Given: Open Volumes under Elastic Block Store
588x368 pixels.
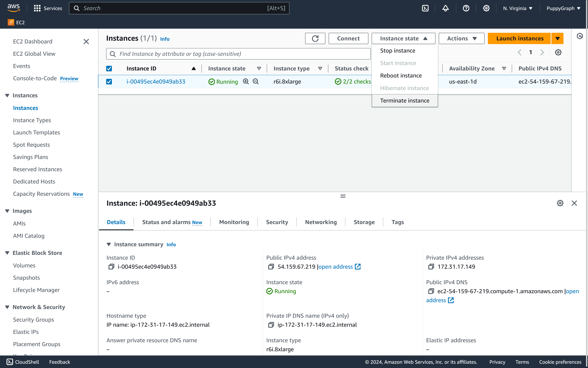Looking at the screenshot, I should 24,266.
